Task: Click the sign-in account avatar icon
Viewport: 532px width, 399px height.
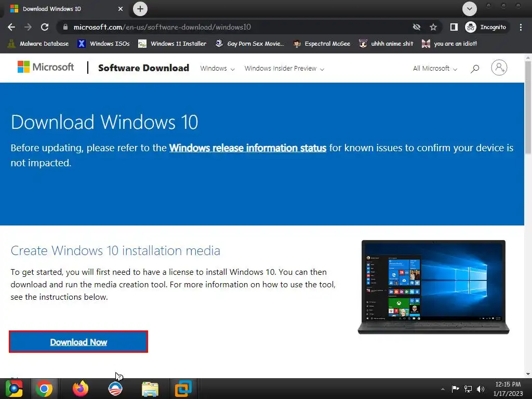Action: click(x=499, y=68)
